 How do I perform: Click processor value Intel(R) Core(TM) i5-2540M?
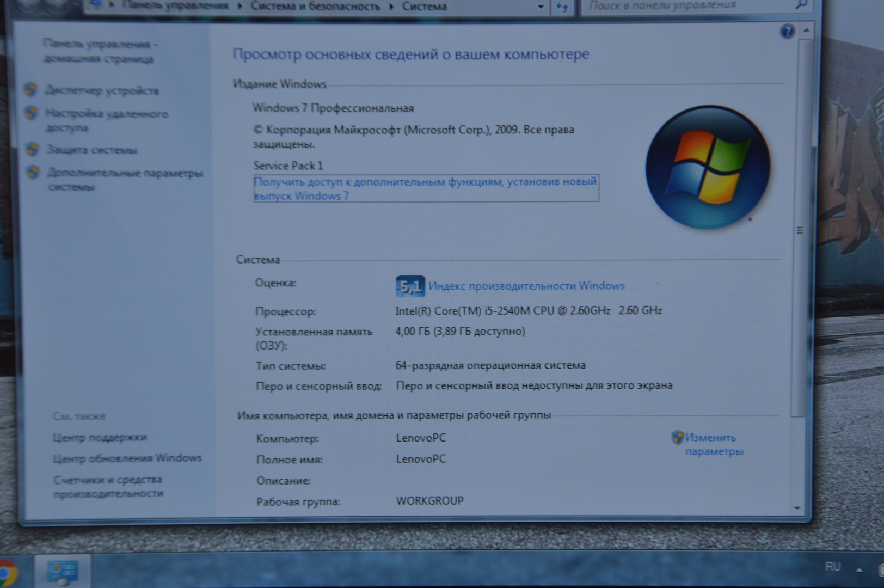529,311
